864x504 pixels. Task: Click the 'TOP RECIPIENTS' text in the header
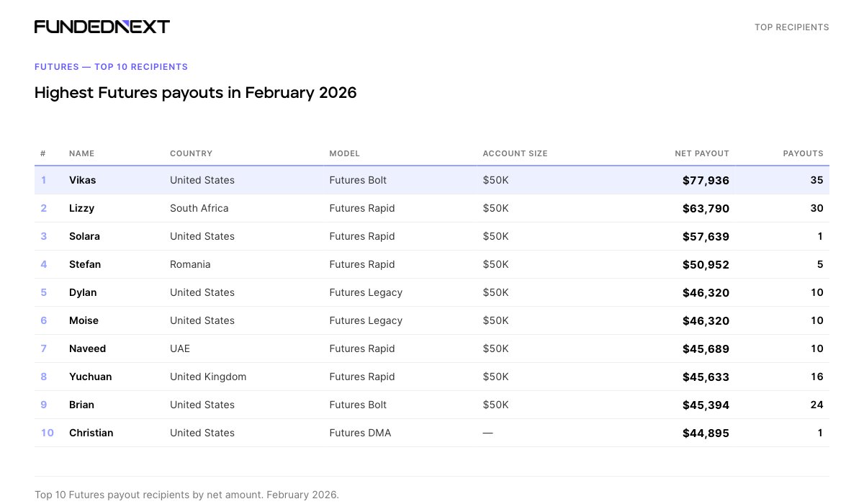[791, 27]
